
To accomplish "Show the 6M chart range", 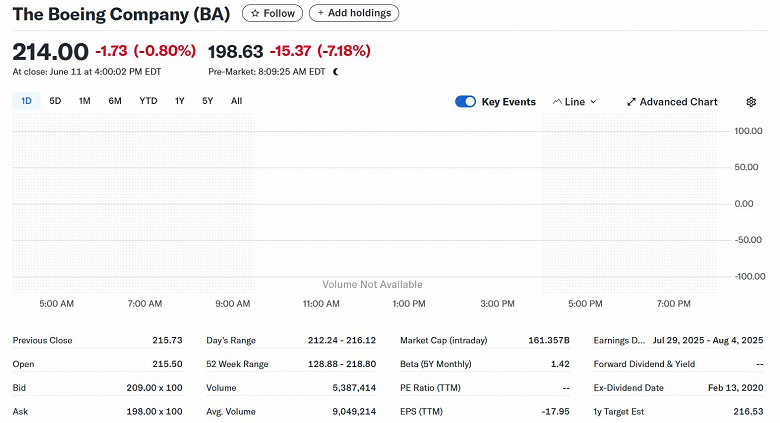I will 115,101.
